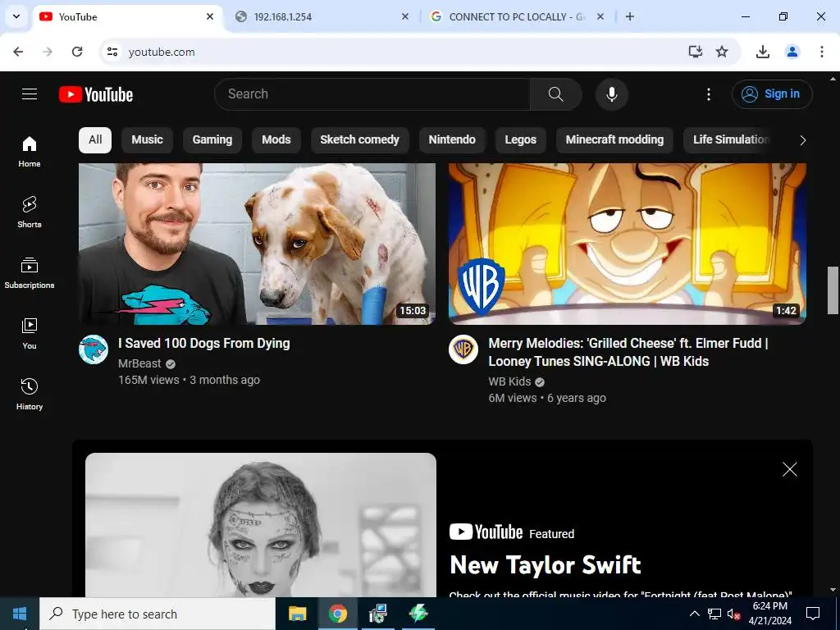Click the page vertical scrollbar thumb
This screenshot has width=840, height=630.
coord(833,290)
